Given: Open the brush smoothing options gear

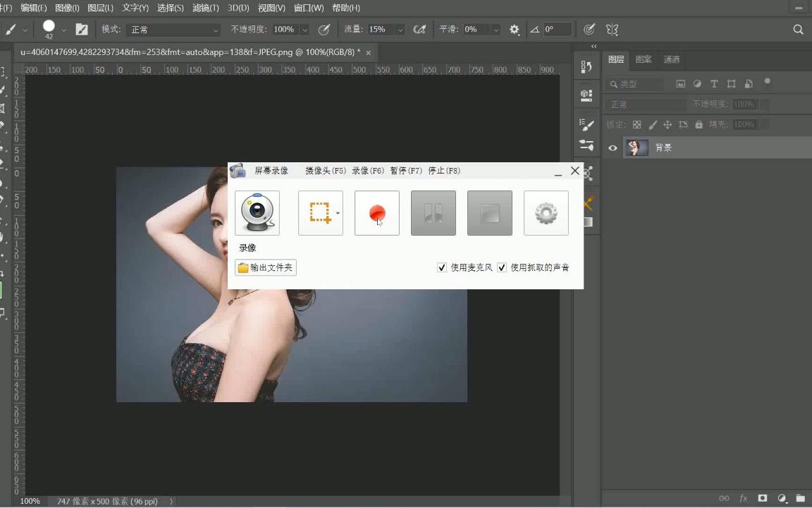Looking at the screenshot, I should pyautogui.click(x=515, y=30).
